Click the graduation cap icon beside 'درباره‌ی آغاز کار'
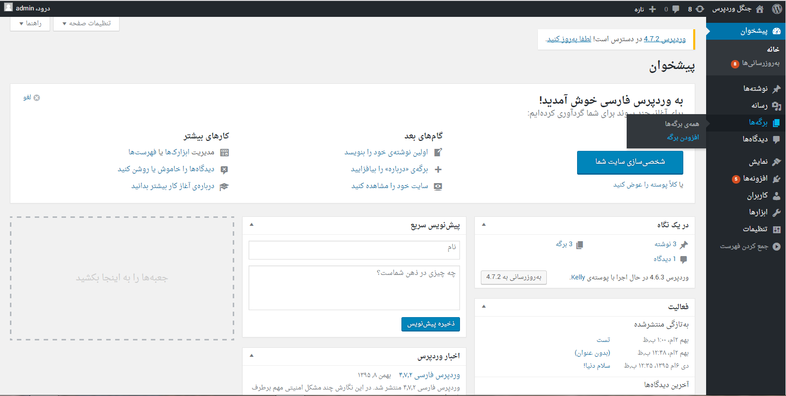Screen dimensions: 786x396 (224, 186)
